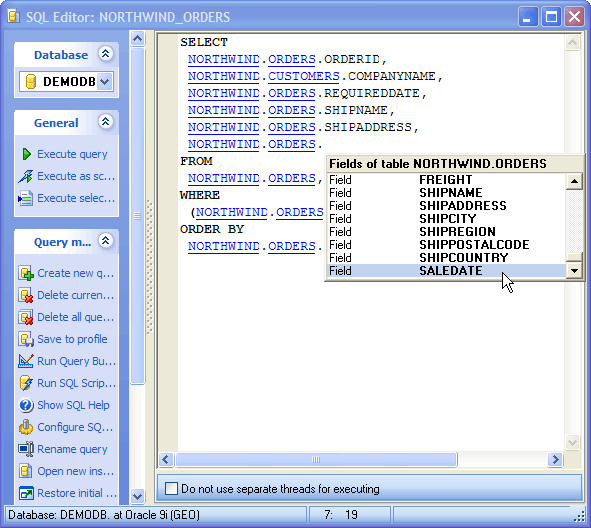Screen dimensions: 591x528
Task: Click 'Show SQL Help' link
Action: 73,405
